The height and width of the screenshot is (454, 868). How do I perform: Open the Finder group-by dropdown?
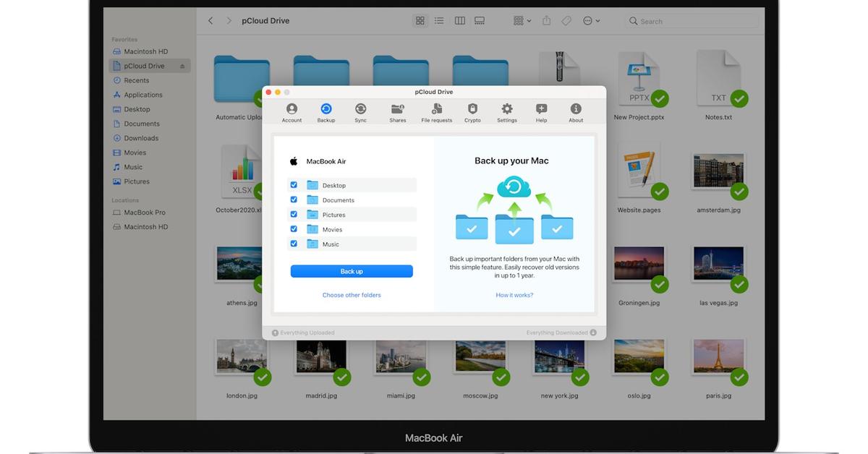point(522,21)
